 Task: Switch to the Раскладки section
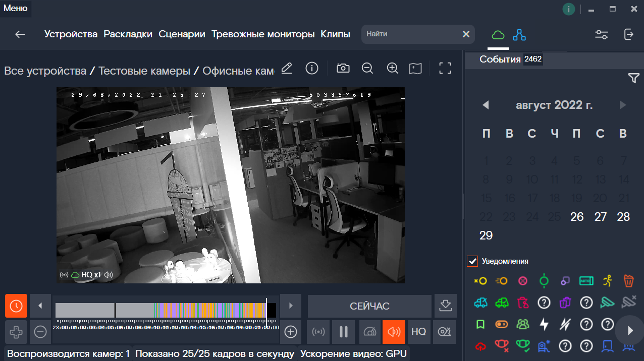(128, 34)
